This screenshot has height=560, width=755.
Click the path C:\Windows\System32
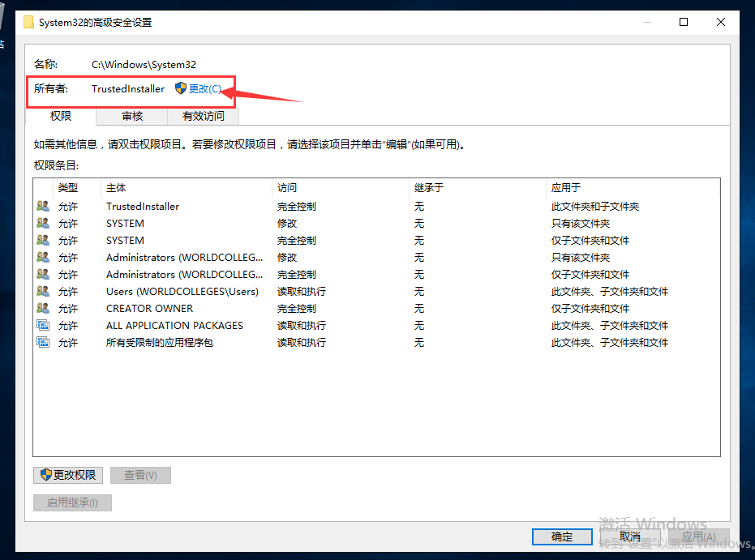coord(144,65)
